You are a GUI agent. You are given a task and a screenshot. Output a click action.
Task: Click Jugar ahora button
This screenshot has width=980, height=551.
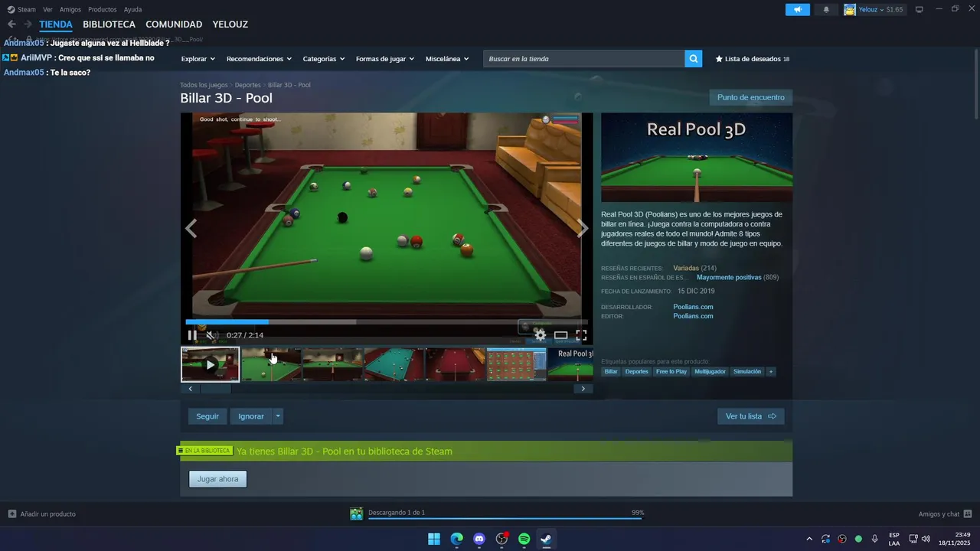pos(218,479)
